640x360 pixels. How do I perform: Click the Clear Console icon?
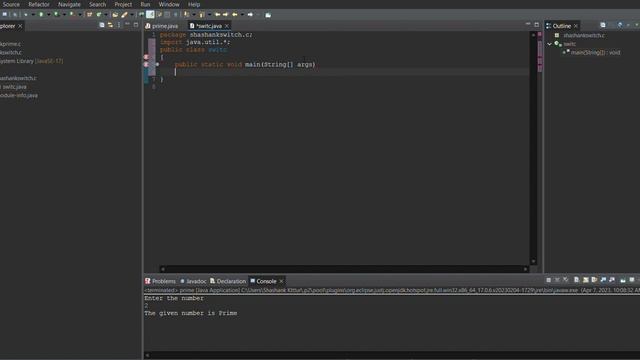[576, 280]
